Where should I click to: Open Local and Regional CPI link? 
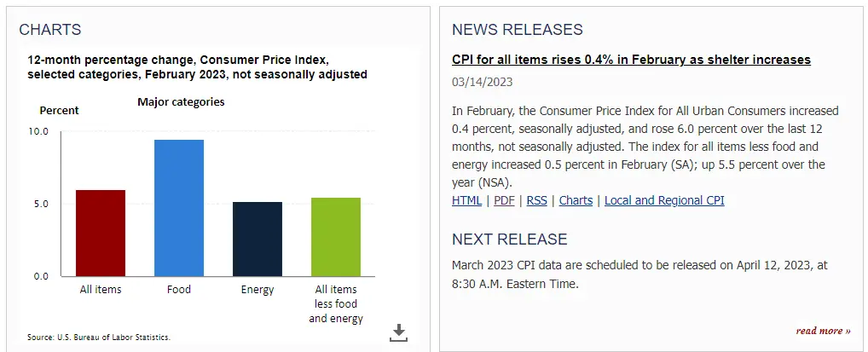[664, 201]
